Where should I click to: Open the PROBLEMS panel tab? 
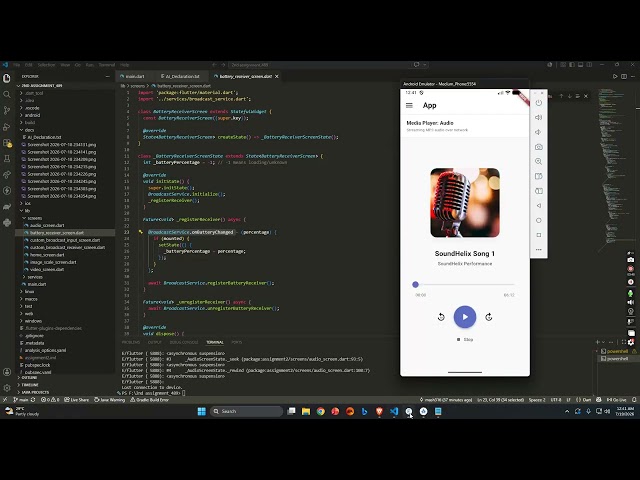pos(131,342)
